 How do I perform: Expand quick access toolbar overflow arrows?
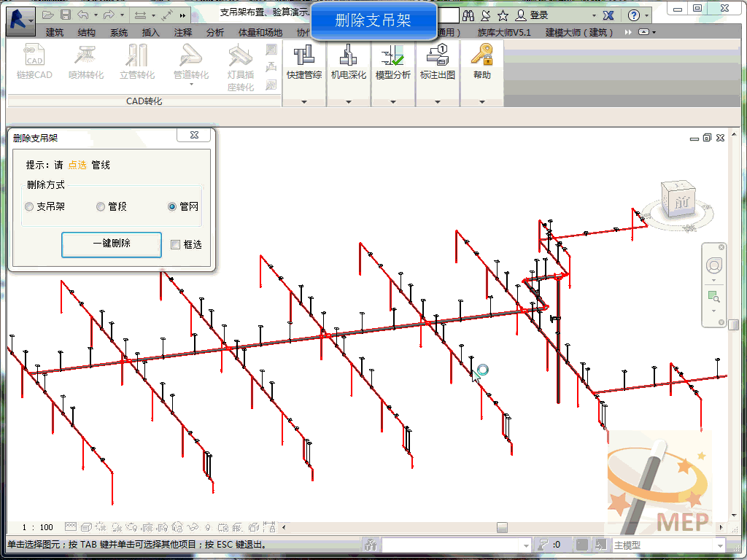182,15
